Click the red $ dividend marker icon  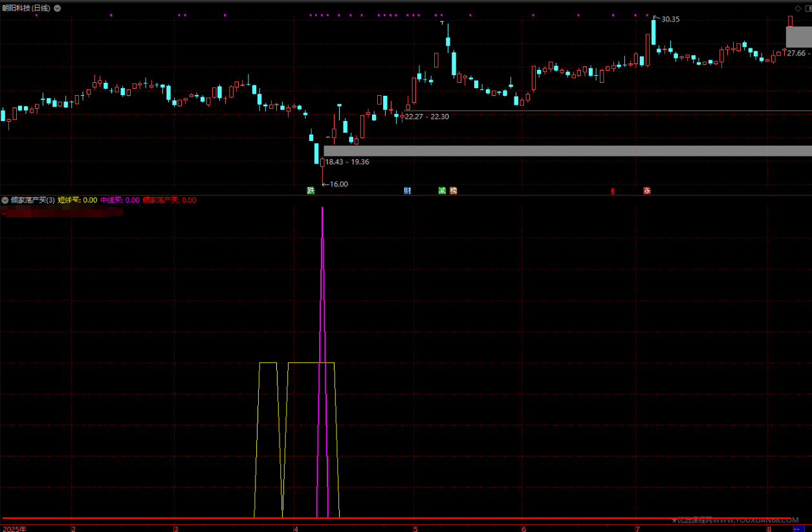point(613,191)
